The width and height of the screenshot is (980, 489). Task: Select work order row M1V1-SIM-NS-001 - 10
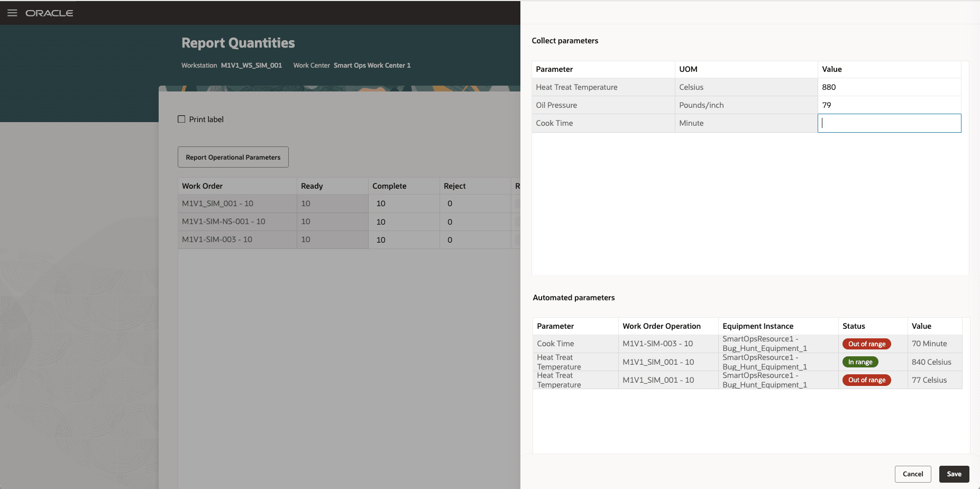(x=237, y=222)
